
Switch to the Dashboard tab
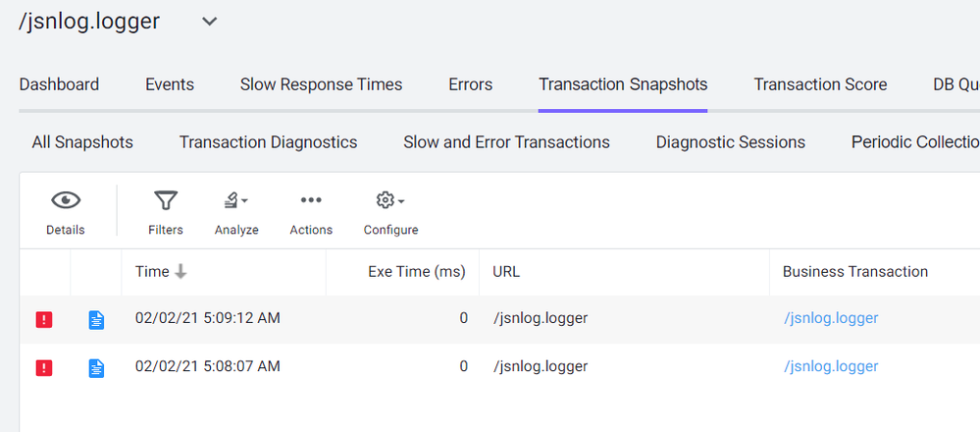click(x=59, y=84)
